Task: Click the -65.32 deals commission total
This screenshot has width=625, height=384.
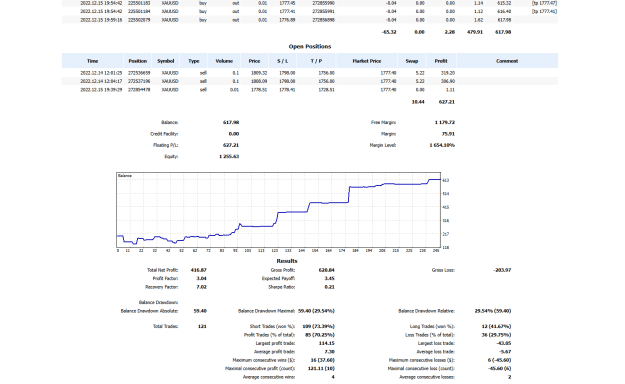Action: point(389,32)
